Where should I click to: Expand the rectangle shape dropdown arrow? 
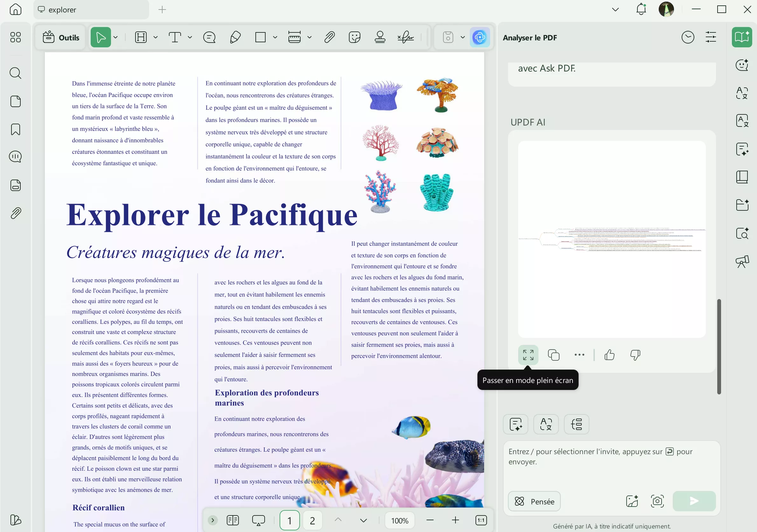[275, 37]
